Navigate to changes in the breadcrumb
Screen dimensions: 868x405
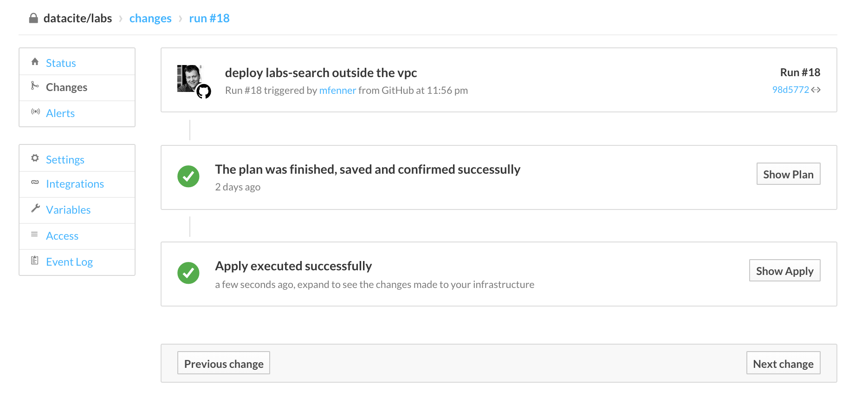pyautogui.click(x=150, y=19)
